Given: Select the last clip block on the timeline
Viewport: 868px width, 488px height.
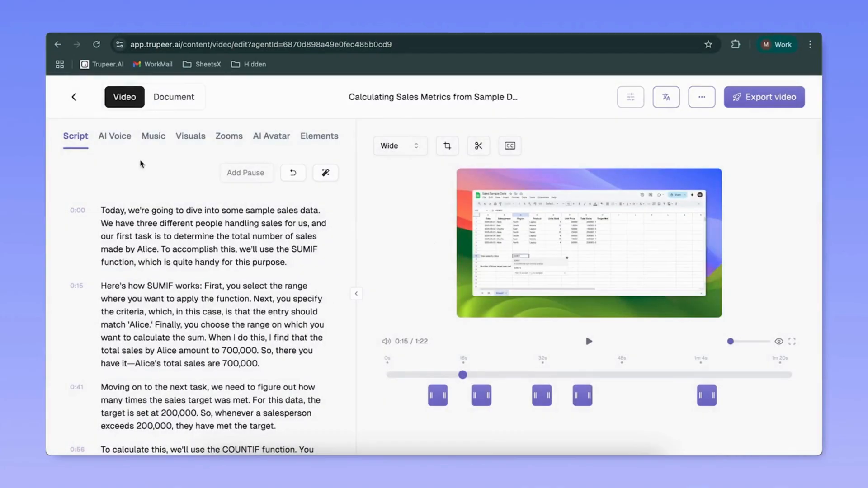Looking at the screenshot, I should (x=707, y=394).
